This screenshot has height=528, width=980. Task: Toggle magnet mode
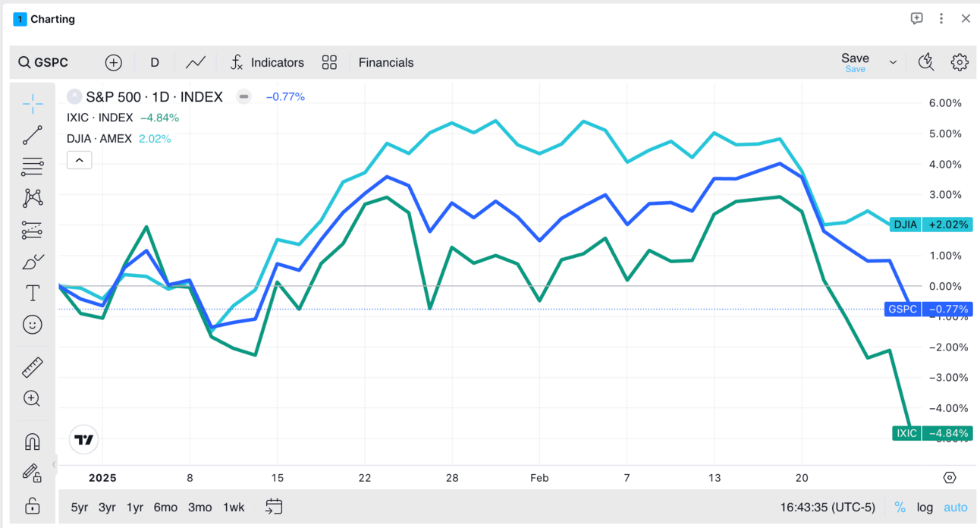[x=33, y=442]
